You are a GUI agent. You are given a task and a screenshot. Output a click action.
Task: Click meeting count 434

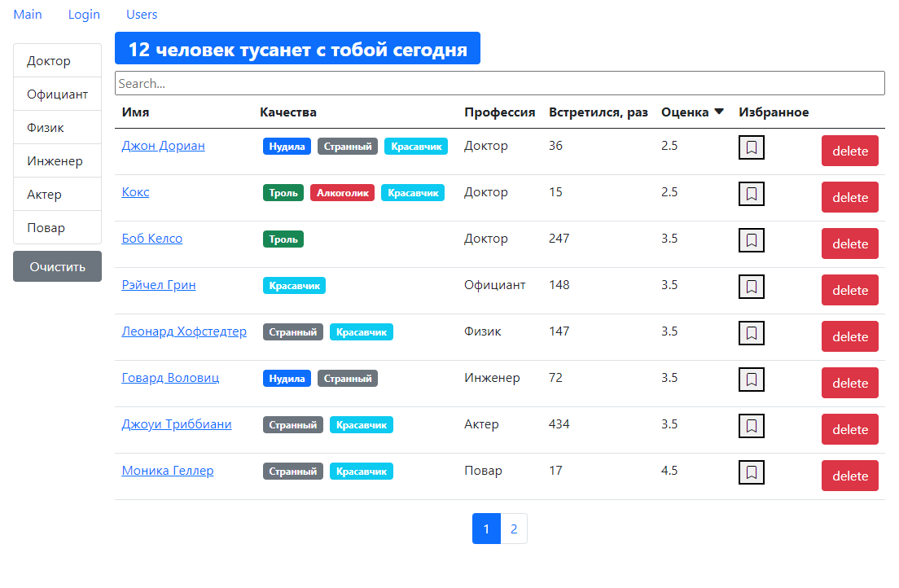(x=559, y=424)
